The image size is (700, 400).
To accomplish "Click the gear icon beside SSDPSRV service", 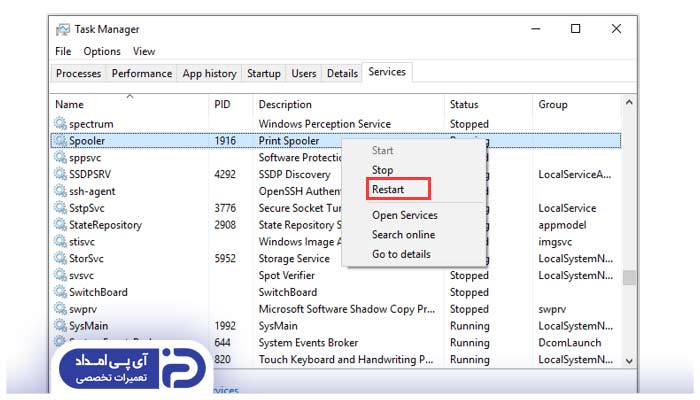I will [60, 173].
